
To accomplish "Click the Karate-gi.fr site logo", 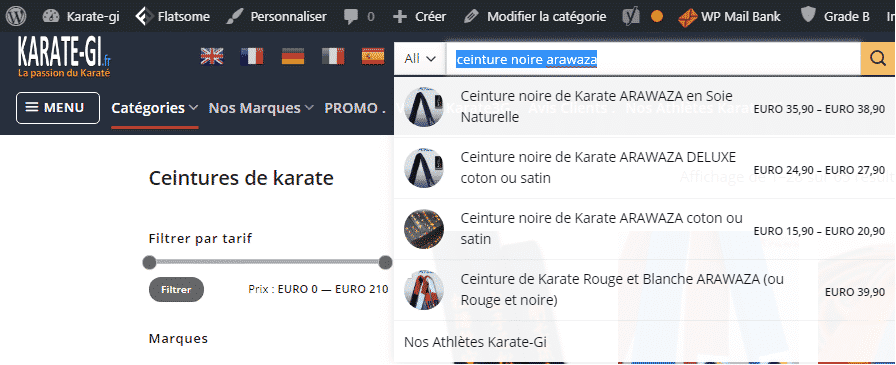I will point(64,58).
